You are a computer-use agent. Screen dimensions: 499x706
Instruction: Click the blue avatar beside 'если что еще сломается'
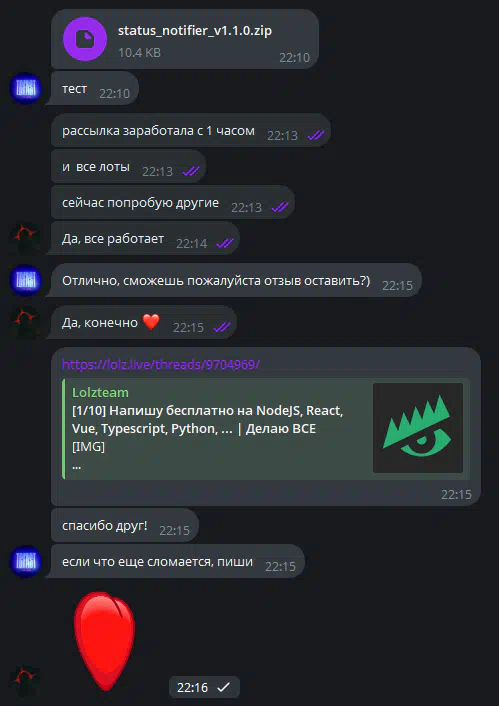[x=26, y=561]
